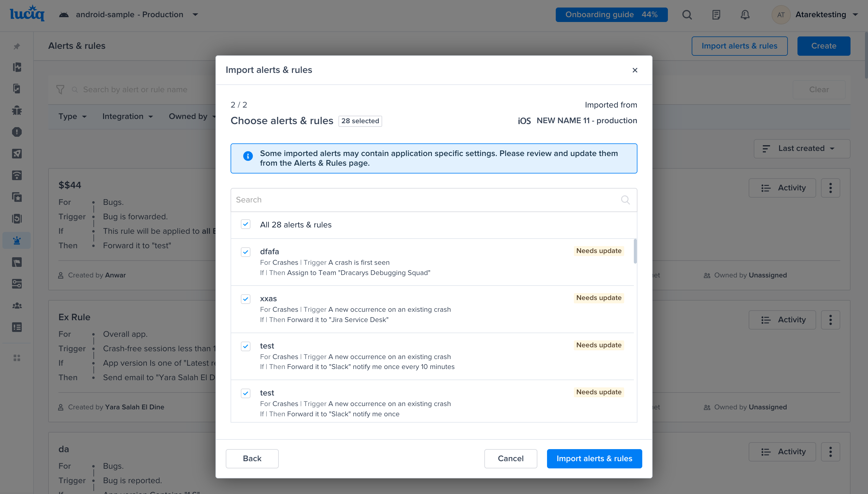Viewport: 868px width, 494px height.
Task: Click the filter funnel icon
Action: click(x=60, y=89)
